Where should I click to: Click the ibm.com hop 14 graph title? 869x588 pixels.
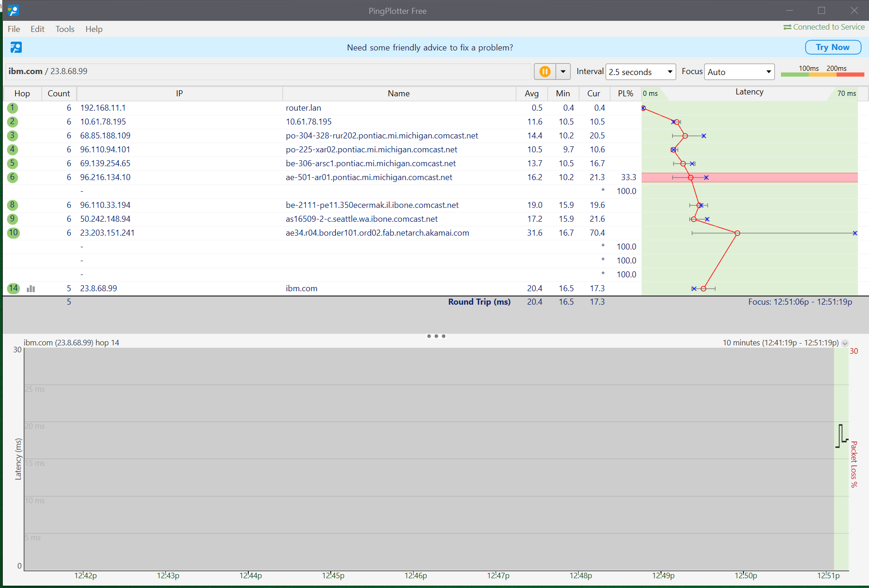(71, 343)
